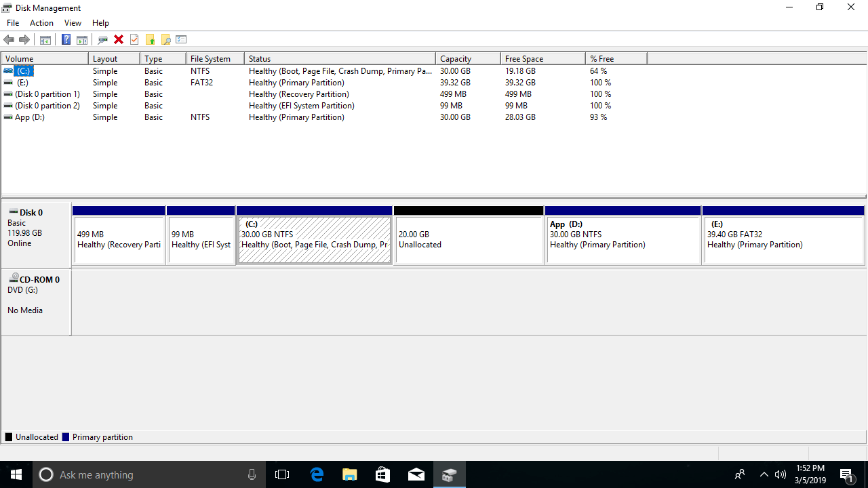The image size is (868, 488).
Task: Click the red X Delete icon
Action: [119, 40]
